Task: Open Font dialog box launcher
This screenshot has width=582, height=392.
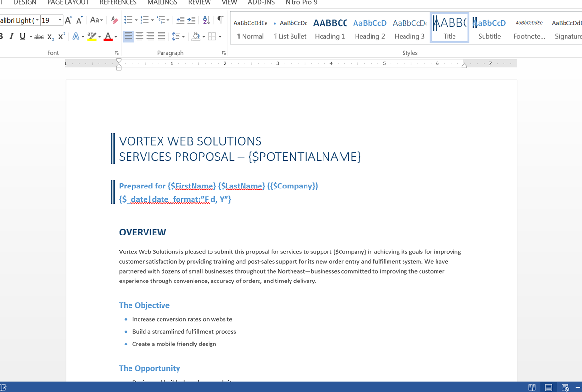Action: [x=116, y=53]
